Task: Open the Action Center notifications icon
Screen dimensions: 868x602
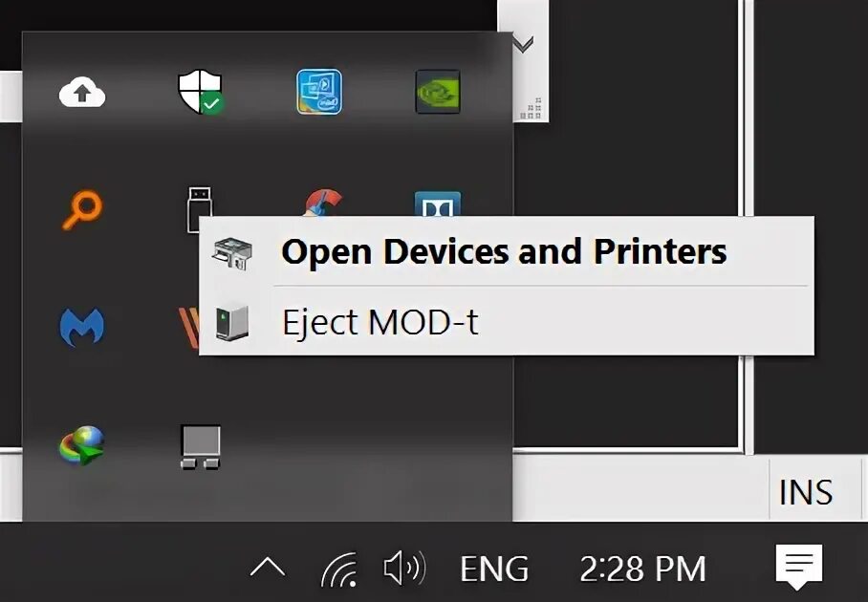Action: click(799, 567)
